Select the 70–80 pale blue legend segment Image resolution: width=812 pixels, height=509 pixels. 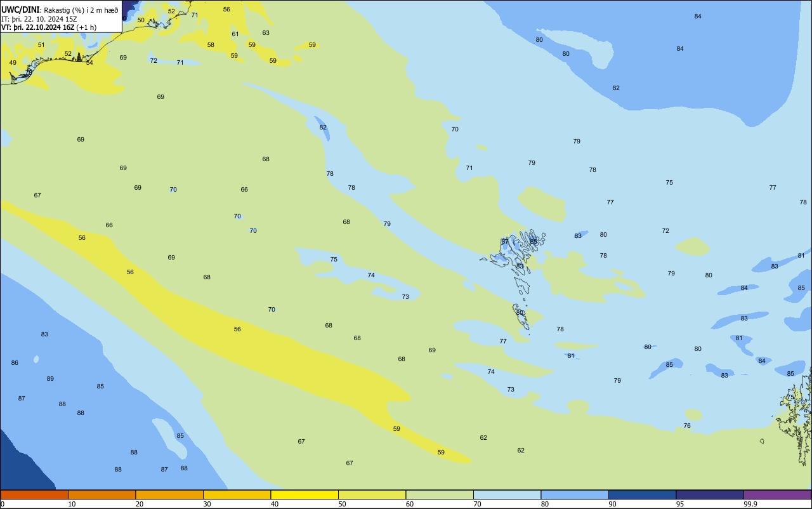tap(507, 494)
